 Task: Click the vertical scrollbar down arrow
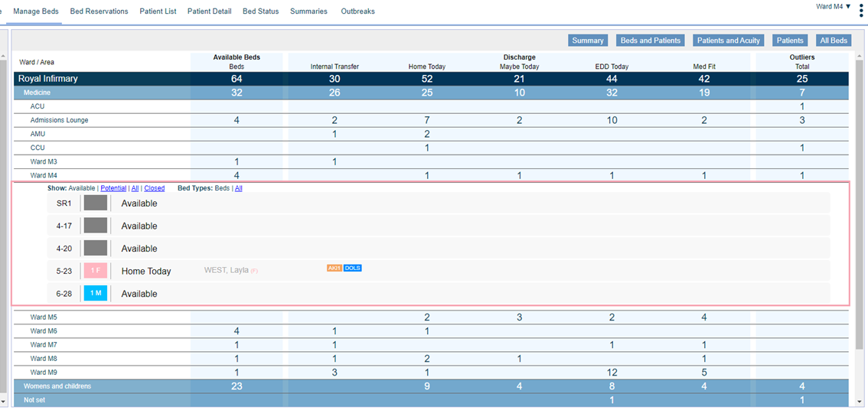(x=860, y=402)
